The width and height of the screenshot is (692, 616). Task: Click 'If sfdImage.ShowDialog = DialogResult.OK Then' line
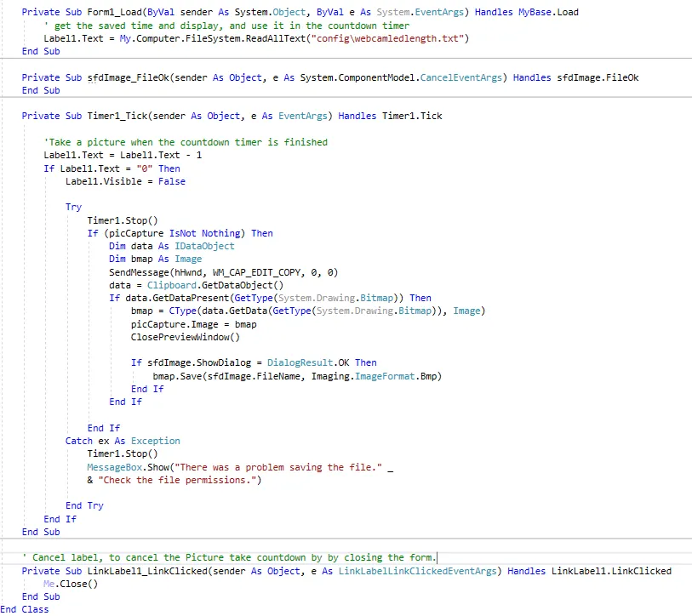[254, 362]
